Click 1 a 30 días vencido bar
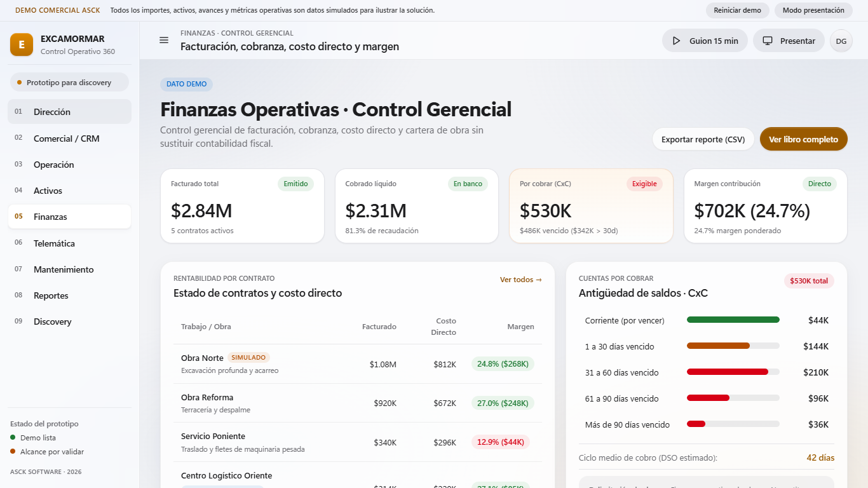The height and width of the screenshot is (488, 868). [x=733, y=346]
